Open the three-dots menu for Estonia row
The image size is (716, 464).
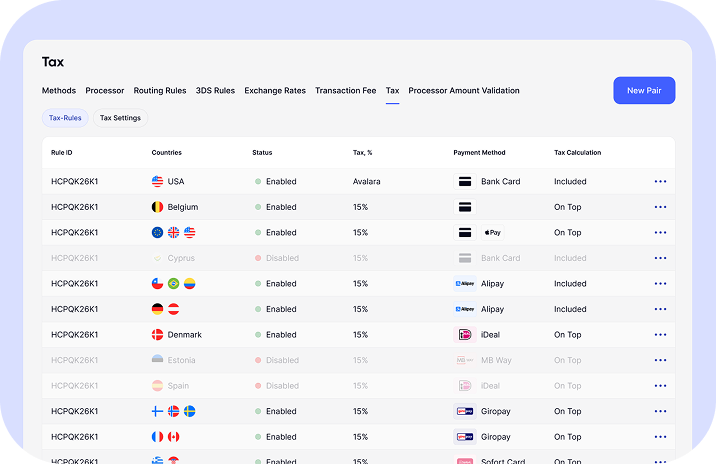pos(660,360)
